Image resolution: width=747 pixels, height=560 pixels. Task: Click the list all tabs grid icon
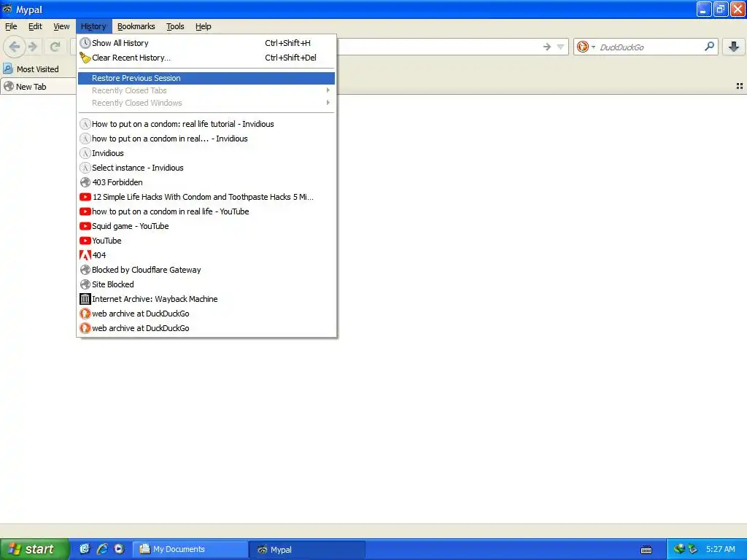[x=740, y=86]
